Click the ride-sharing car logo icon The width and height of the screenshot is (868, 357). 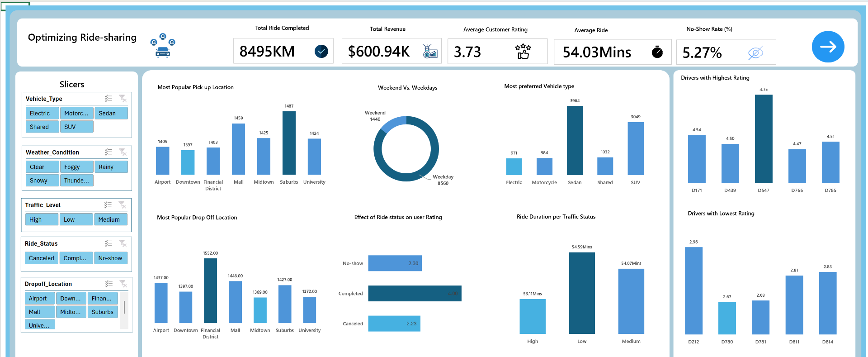[x=163, y=45]
